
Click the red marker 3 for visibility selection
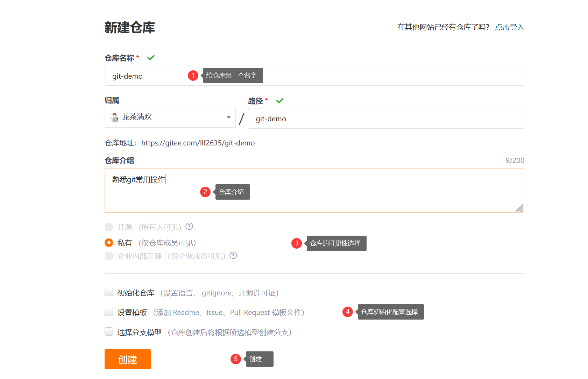coord(296,243)
